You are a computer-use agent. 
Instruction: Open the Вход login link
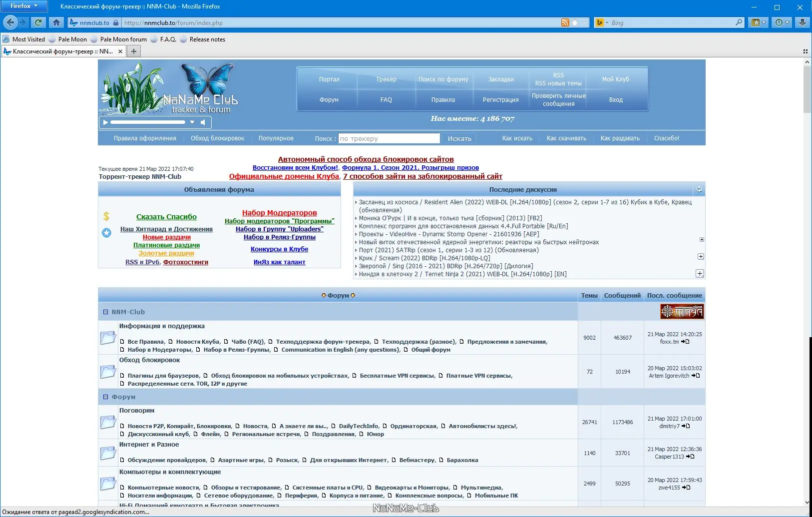[x=616, y=100]
